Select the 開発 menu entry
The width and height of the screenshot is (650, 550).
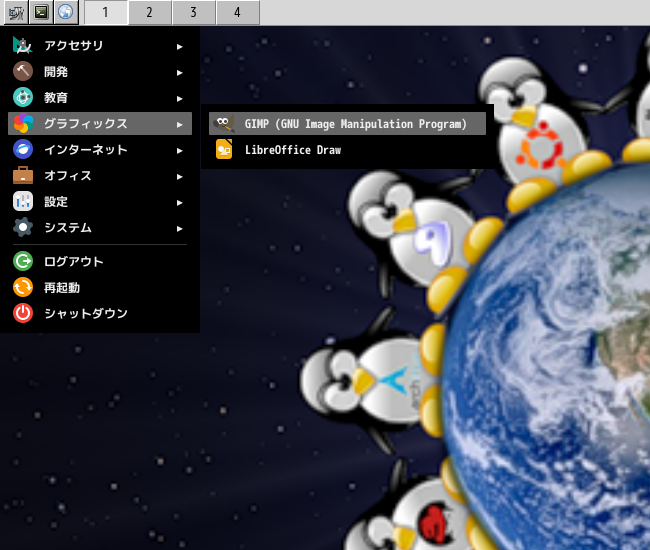pyautogui.click(x=100, y=71)
